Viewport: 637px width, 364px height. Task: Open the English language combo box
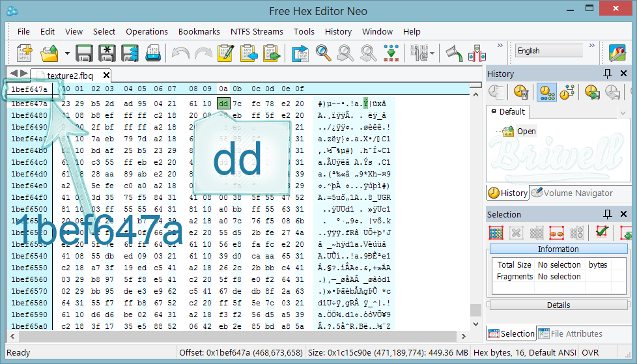pos(549,51)
